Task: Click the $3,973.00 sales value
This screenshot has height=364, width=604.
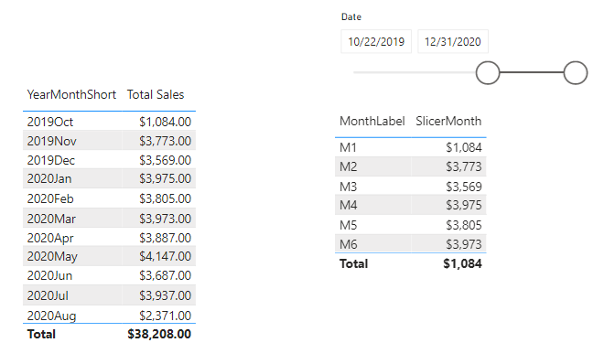Action: pos(166,219)
